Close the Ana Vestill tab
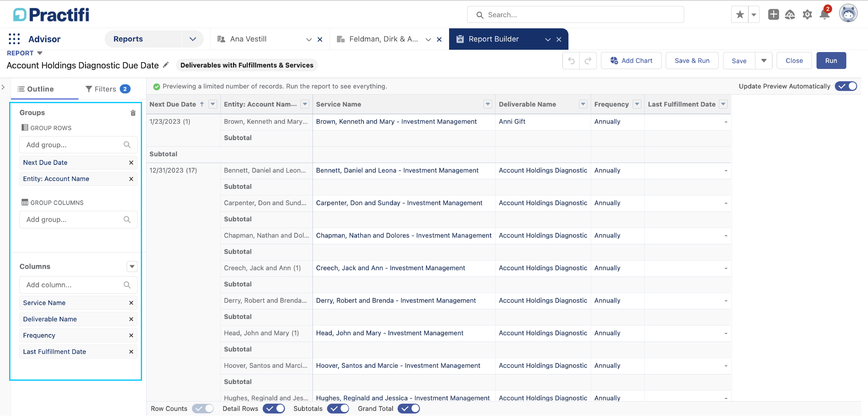This screenshot has width=868, height=420. (x=320, y=40)
